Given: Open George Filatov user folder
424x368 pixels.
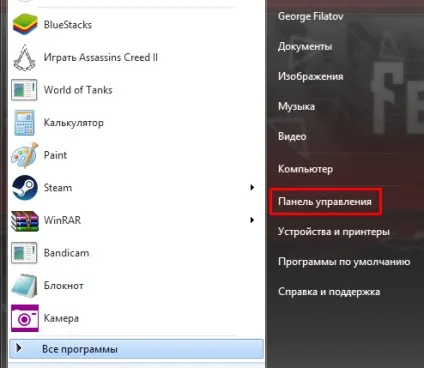Looking at the screenshot, I should click(x=311, y=16).
